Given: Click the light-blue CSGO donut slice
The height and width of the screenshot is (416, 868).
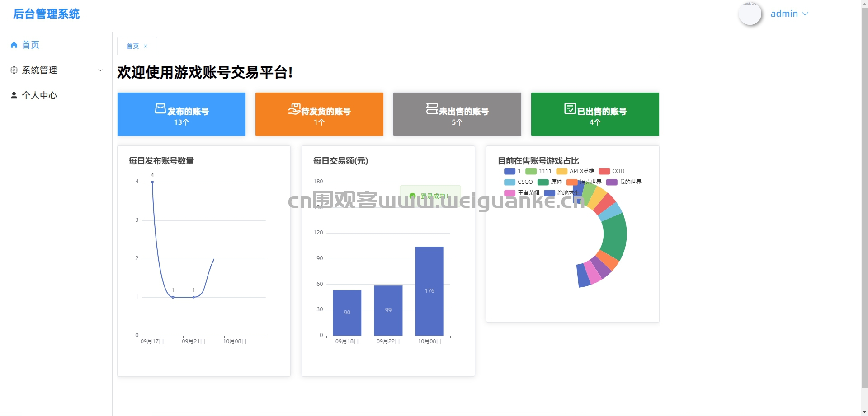Looking at the screenshot, I should [611, 211].
